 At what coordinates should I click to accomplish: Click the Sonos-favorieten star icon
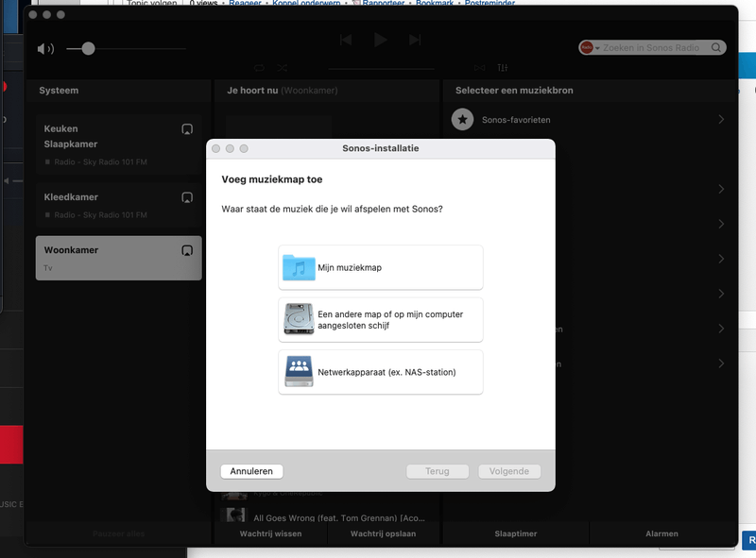pyautogui.click(x=462, y=120)
